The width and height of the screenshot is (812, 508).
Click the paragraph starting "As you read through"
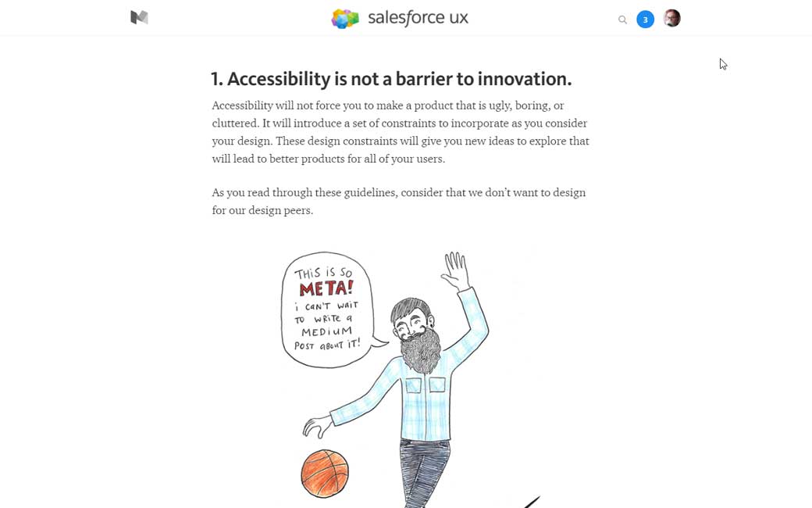[x=398, y=201]
